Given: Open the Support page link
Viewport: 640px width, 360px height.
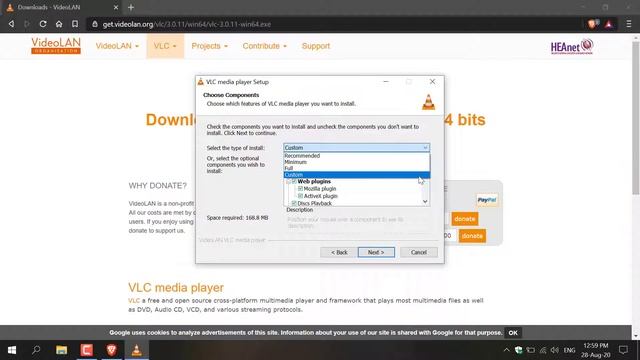Looking at the screenshot, I should pyautogui.click(x=316, y=46).
